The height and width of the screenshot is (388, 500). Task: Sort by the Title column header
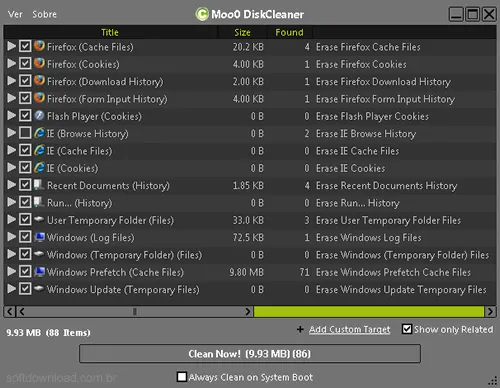110,32
